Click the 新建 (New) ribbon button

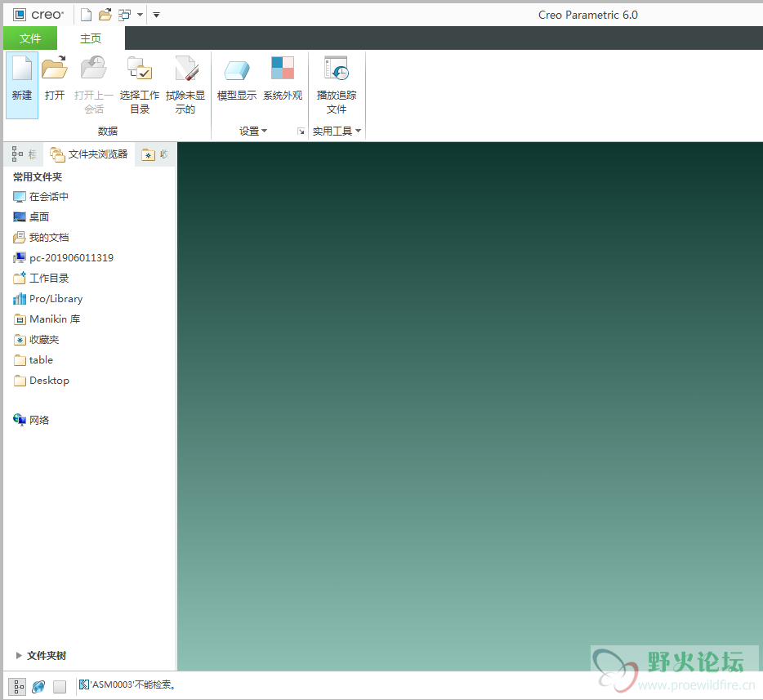[22, 85]
